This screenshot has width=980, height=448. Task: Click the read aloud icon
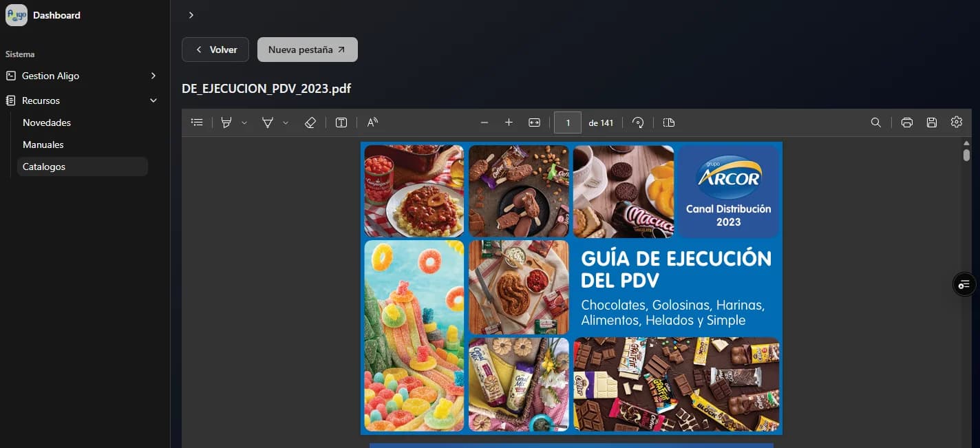pos(372,122)
